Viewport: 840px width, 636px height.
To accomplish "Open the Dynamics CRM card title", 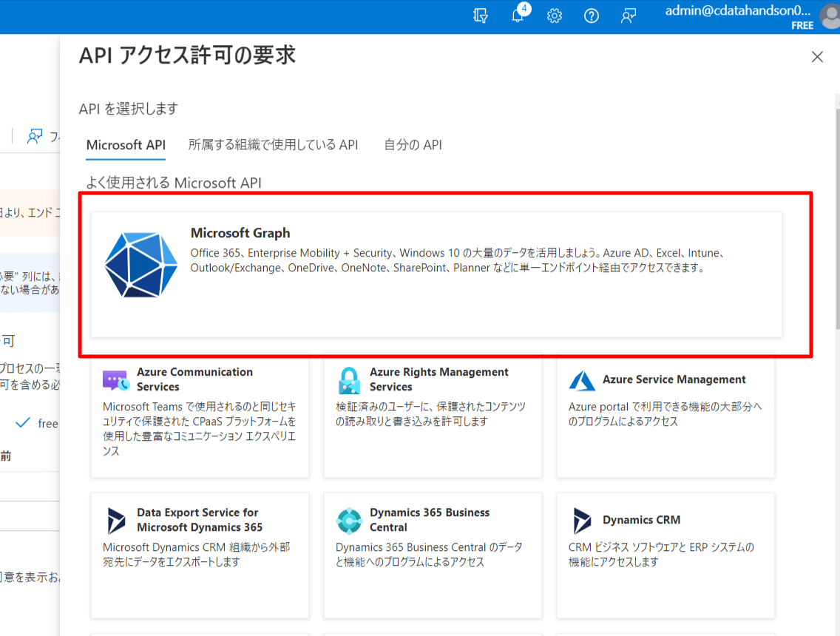I will 641,520.
